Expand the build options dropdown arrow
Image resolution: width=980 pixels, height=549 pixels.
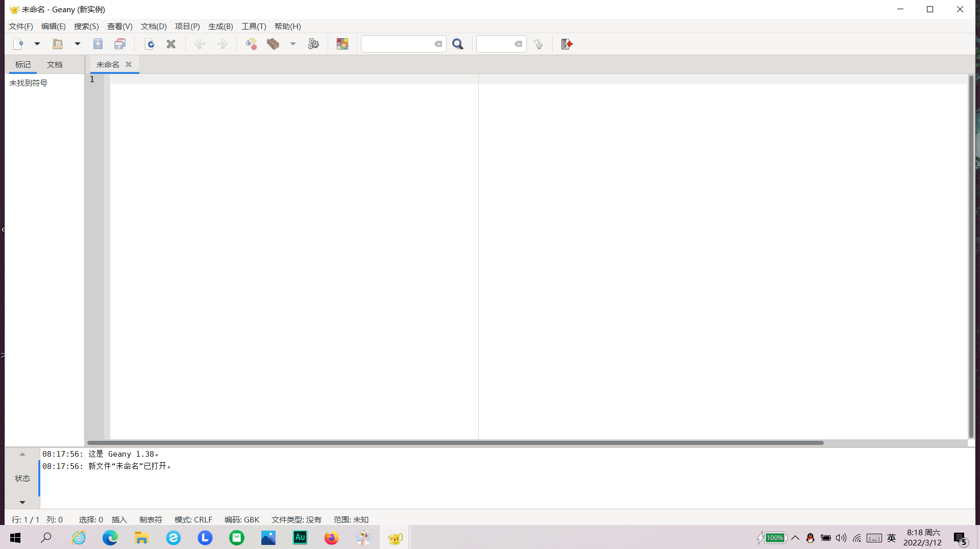(293, 44)
